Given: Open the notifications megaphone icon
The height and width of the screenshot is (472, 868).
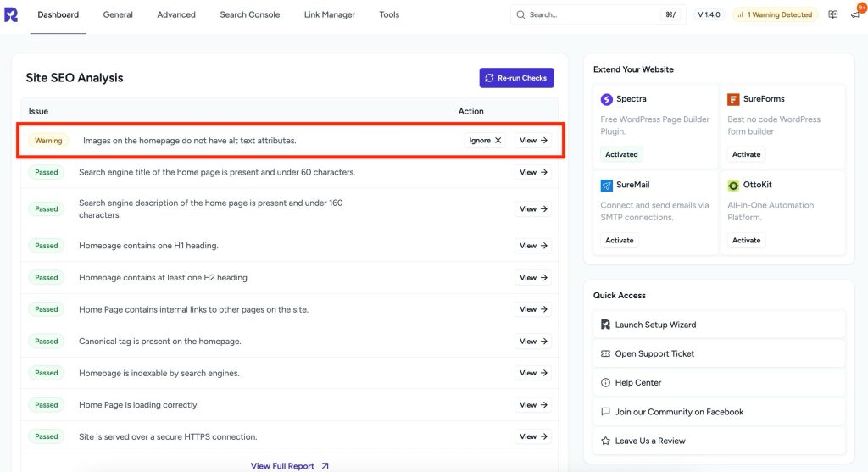Looking at the screenshot, I should 854,15.
